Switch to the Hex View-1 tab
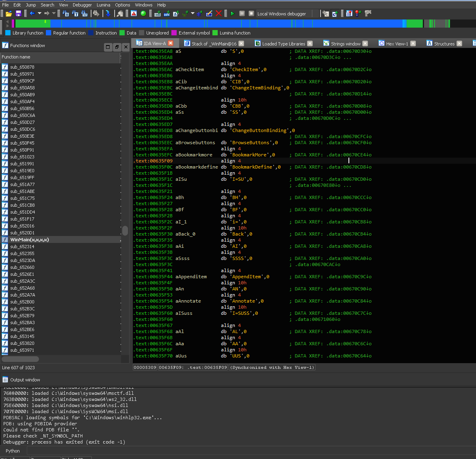 pyautogui.click(x=397, y=44)
